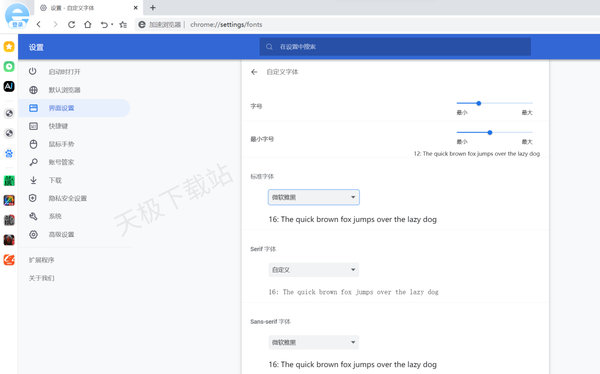Click the Sans-serif 字体 section label

tap(270, 322)
